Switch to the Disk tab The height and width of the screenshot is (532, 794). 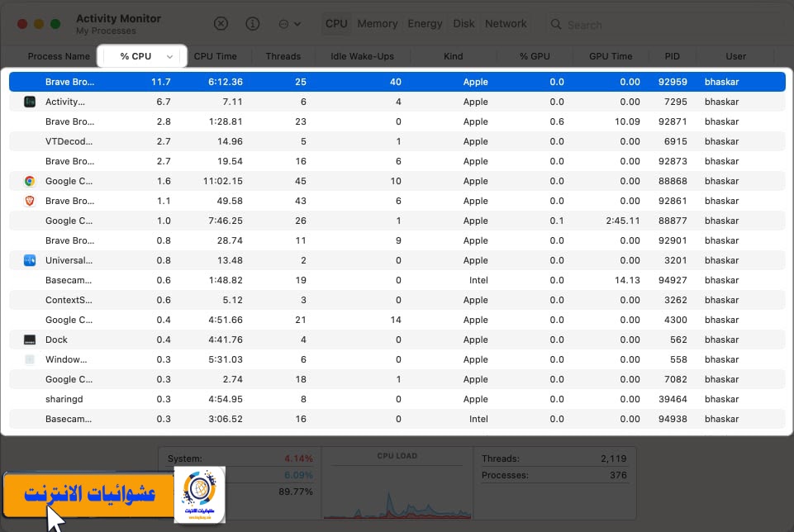[x=464, y=24]
